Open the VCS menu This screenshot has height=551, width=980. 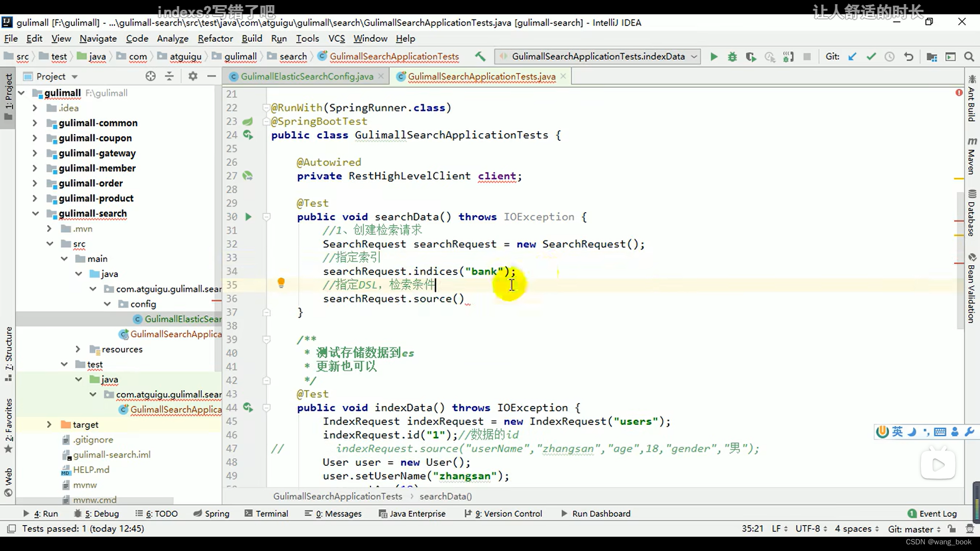(x=337, y=38)
